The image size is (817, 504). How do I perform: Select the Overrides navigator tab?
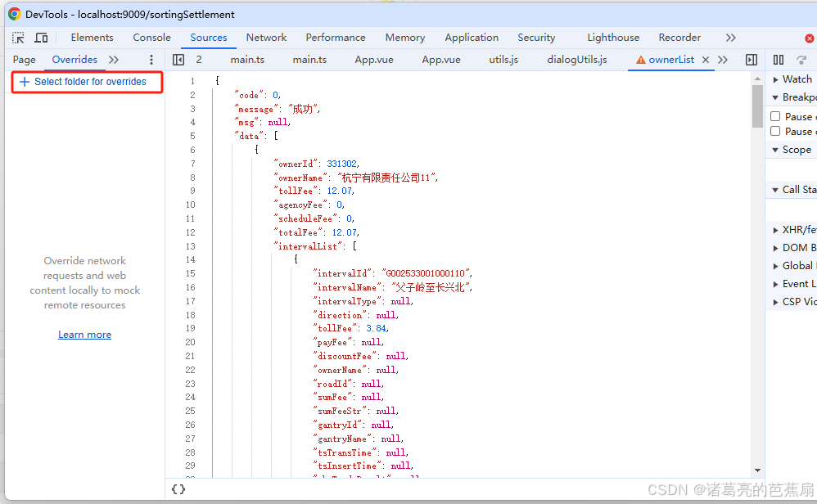point(74,60)
